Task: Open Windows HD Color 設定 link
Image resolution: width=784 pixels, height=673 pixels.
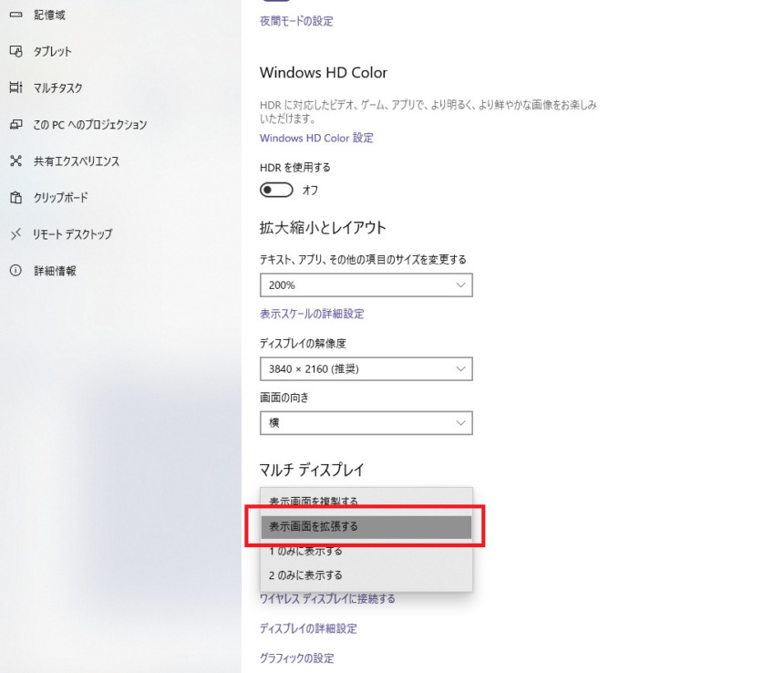Action: coord(316,138)
